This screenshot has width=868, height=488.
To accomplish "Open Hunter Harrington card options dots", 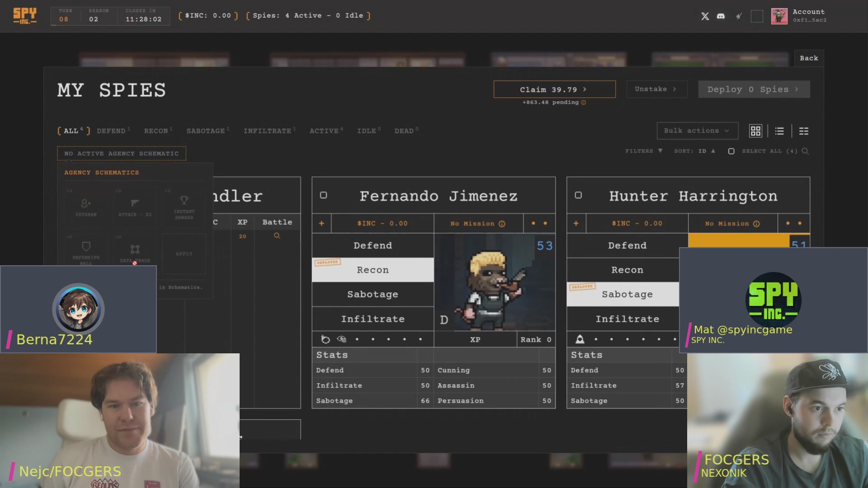I will [793, 224].
